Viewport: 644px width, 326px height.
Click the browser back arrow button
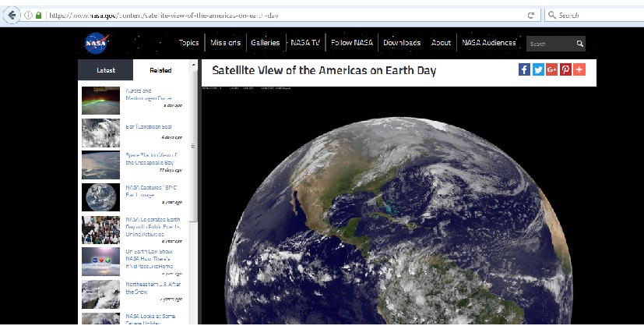(x=12, y=16)
